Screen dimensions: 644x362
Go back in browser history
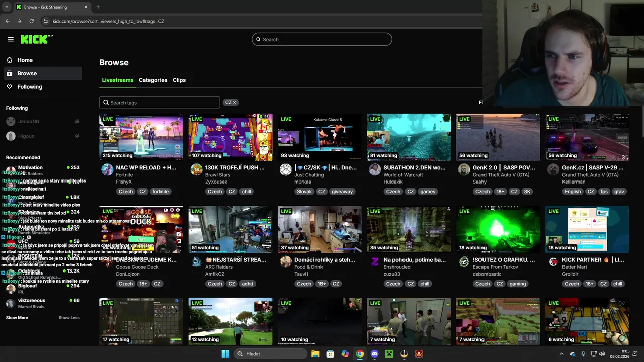tap(7, 21)
